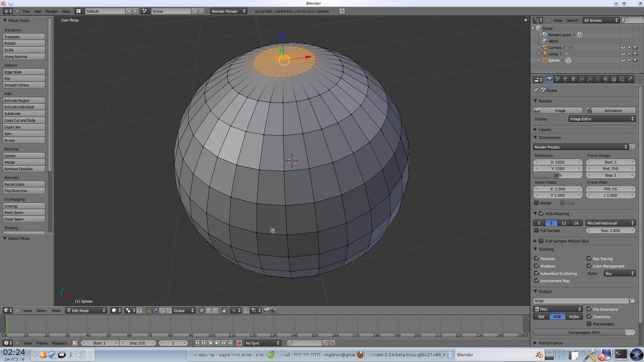The image size is (644, 362).
Task: Switch to face select mode icon
Action: (x=215, y=310)
